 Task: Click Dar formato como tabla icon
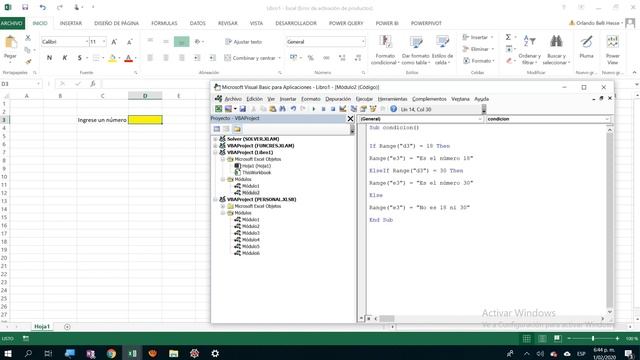pyautogui.click(x=416, y=42)
